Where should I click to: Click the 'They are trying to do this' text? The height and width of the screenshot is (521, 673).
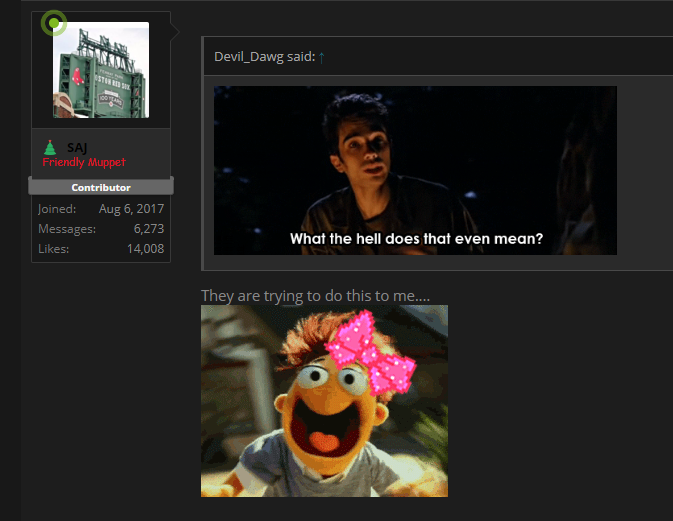tap(315, 296)
